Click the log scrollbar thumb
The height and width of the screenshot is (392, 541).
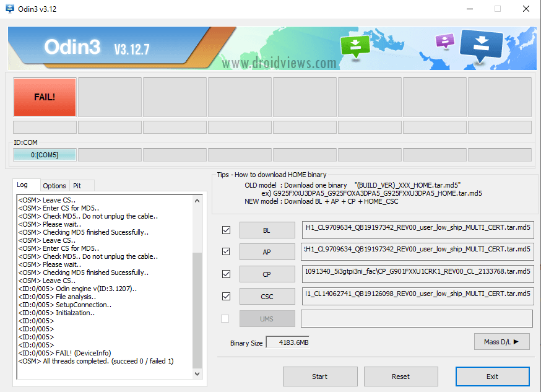[x=197, y=310]
